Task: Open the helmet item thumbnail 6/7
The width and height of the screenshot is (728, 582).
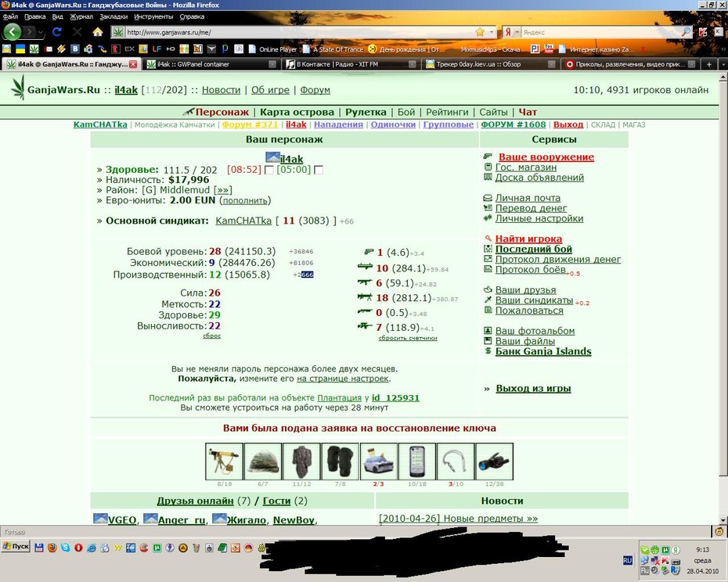Action: [x=263, y=461]
